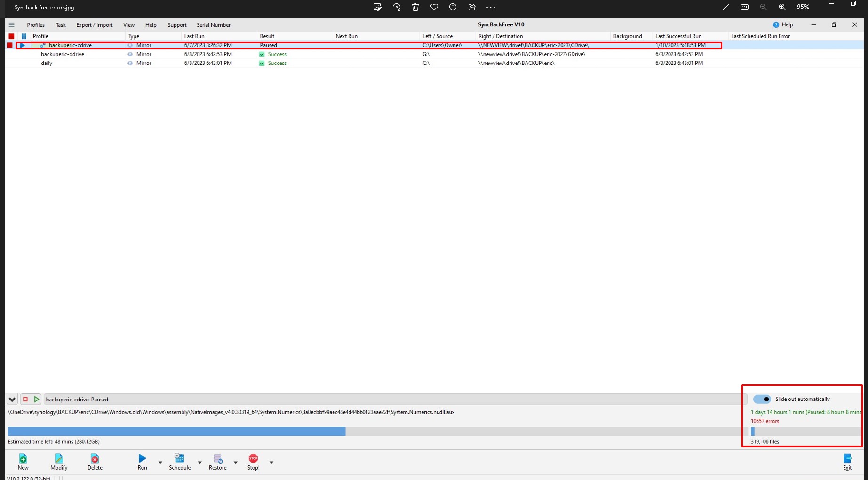Click the Stop! toolbar icon
868x480 pixels.
pos(254,458)
